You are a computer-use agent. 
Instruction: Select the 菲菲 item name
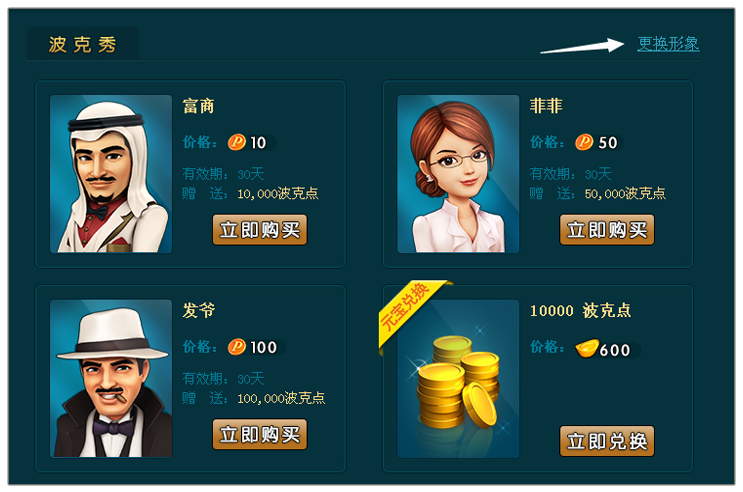tap(546, 106)
